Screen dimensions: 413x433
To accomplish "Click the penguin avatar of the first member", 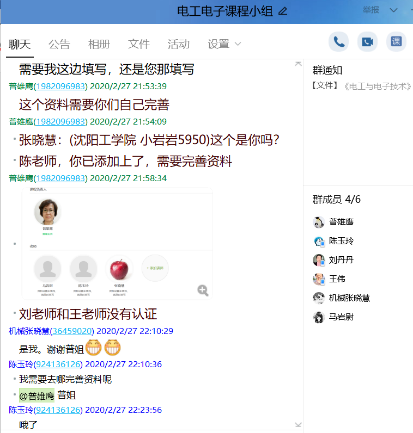I will (319, 222).
